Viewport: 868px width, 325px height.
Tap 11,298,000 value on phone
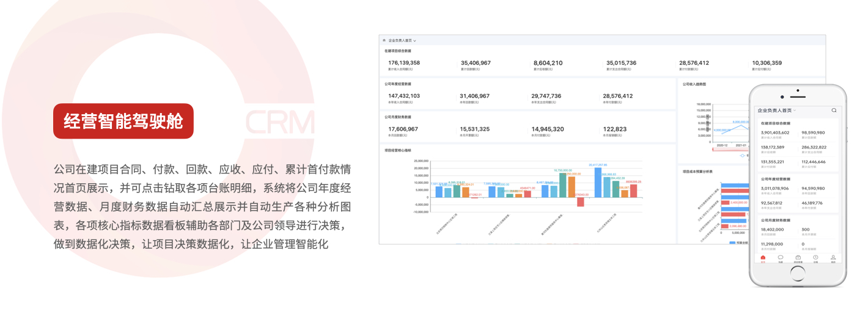point(771,244)
